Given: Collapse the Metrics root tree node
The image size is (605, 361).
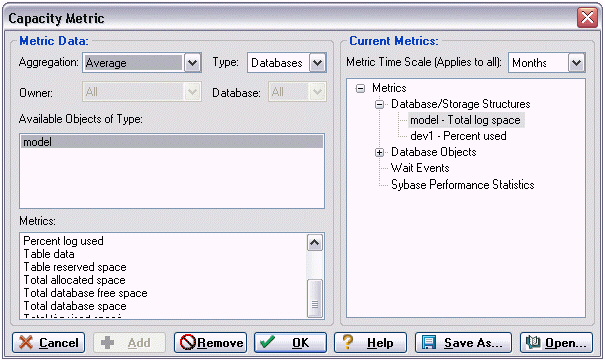Looking at the screenshot, I should [x=360, y=88].
